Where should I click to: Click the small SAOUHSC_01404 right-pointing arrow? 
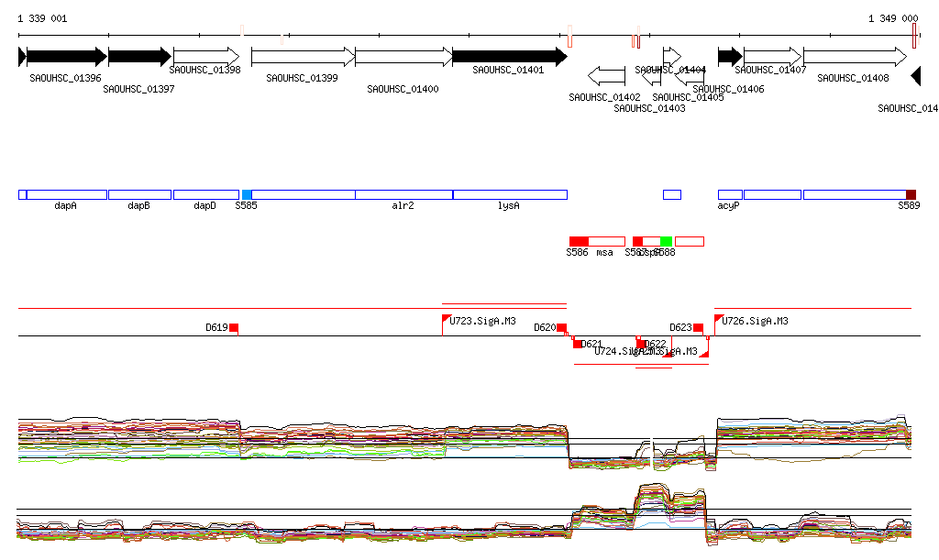coord(672,57)
